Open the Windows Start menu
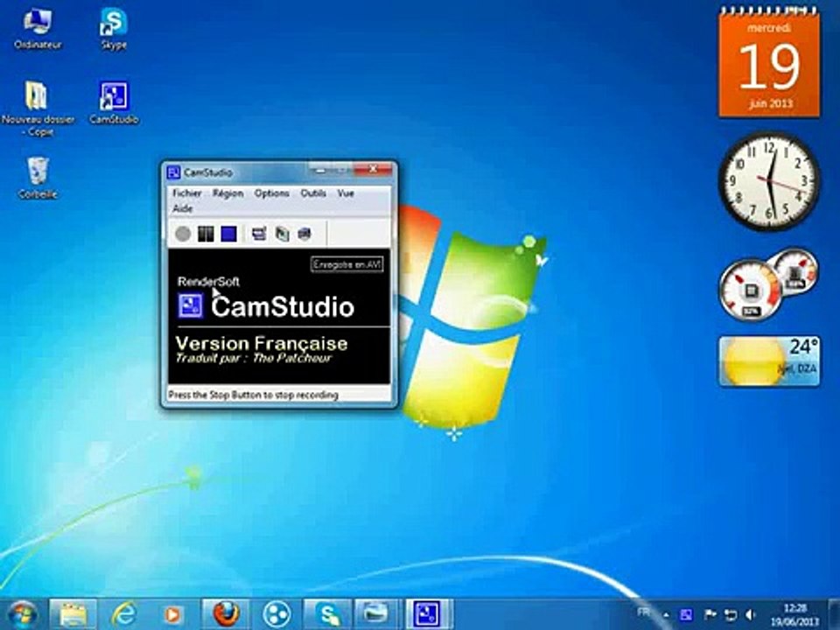The width and height of the screenshot is (840, 630). (23, 614)
